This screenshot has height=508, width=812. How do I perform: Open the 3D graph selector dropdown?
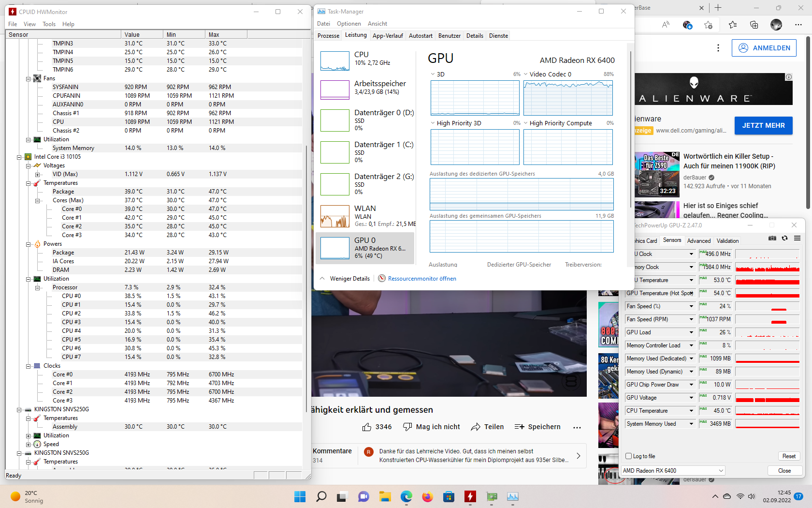coord(433,74)
